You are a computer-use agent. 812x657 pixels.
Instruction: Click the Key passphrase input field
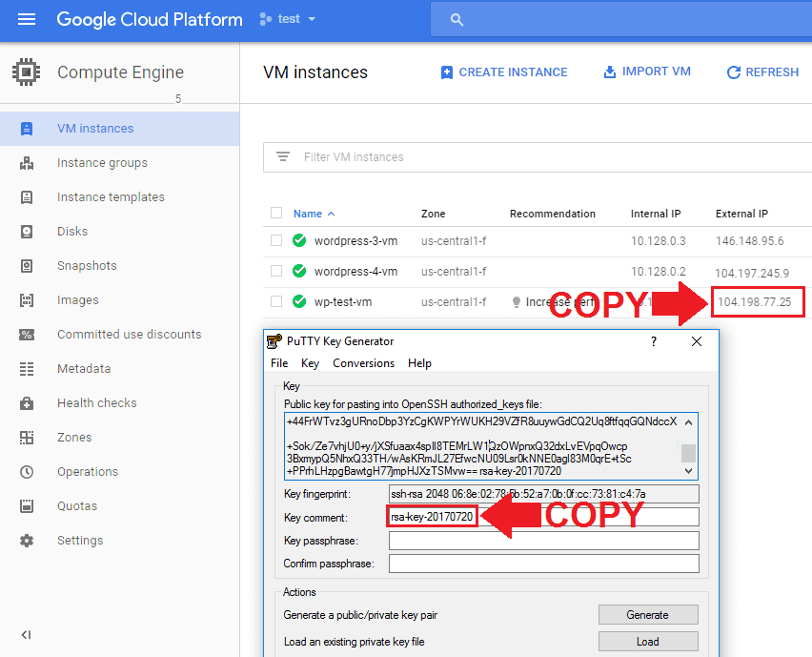pyautogui.click(x=544, y=541)
